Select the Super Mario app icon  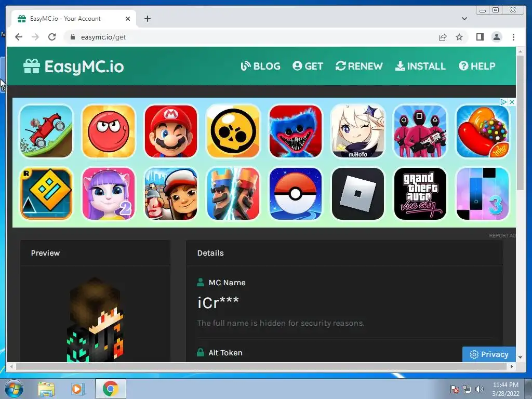pos(171,131)
